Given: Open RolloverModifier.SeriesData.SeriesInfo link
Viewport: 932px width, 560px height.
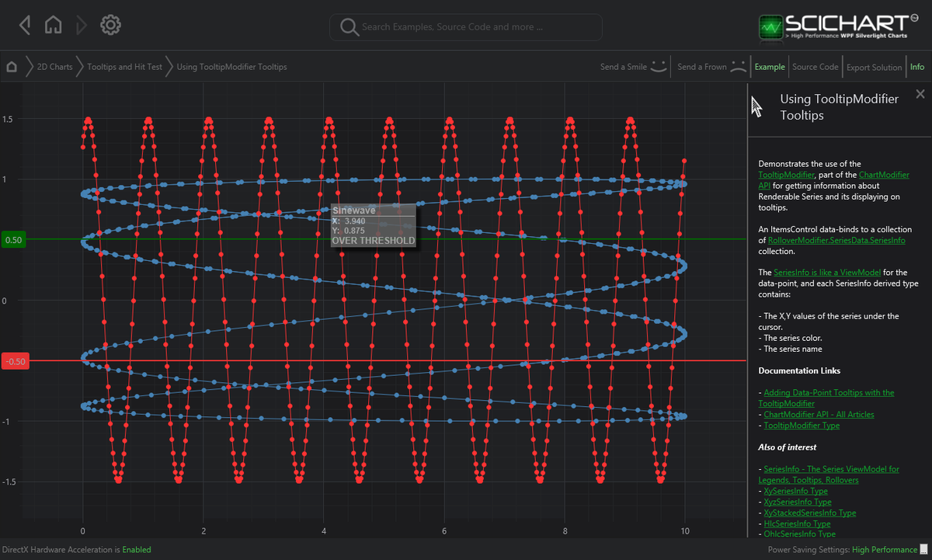Looking at the screenshot, I should pos(837,240).
